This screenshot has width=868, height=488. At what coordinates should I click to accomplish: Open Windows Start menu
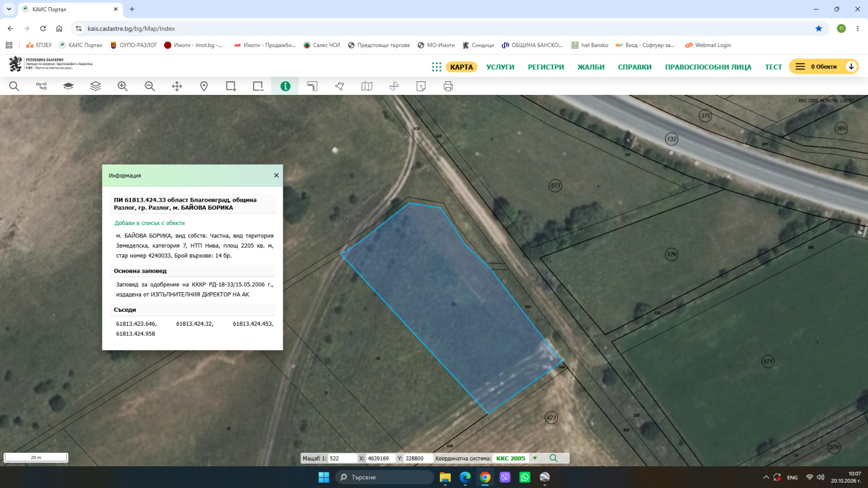(x=324, y=477)
